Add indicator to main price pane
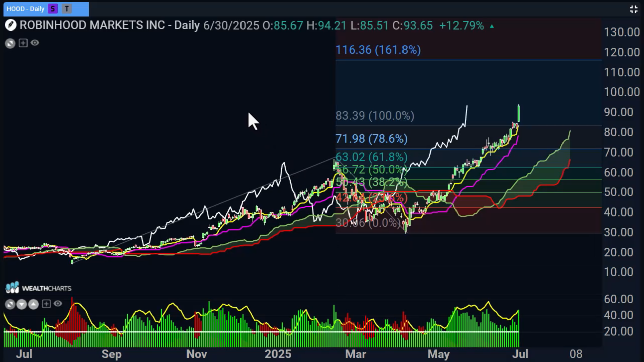The width and height of the screenshot is (644, 362). coord(23,43)
